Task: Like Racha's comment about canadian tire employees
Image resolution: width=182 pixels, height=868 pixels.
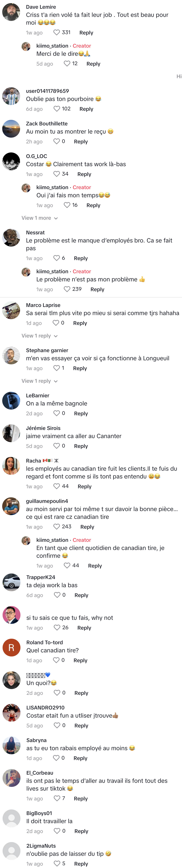Action: (56, 486)
